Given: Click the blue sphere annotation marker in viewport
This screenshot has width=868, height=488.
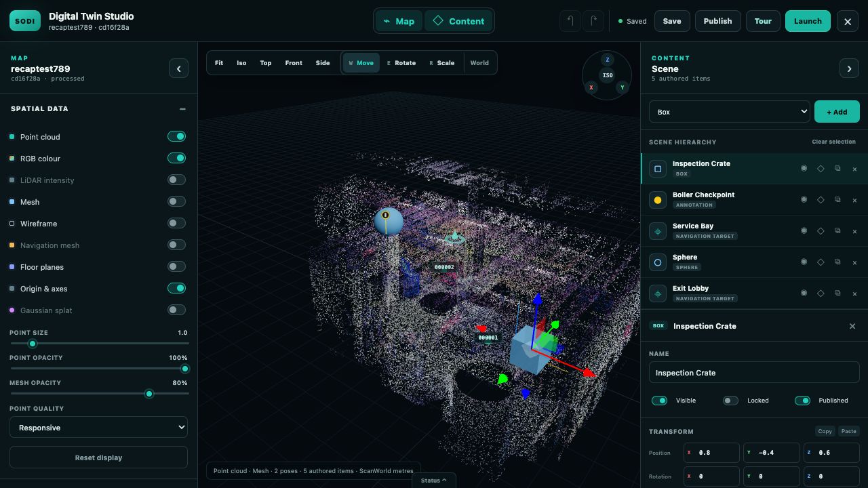Looking at the screenshot, I should 389,221.
